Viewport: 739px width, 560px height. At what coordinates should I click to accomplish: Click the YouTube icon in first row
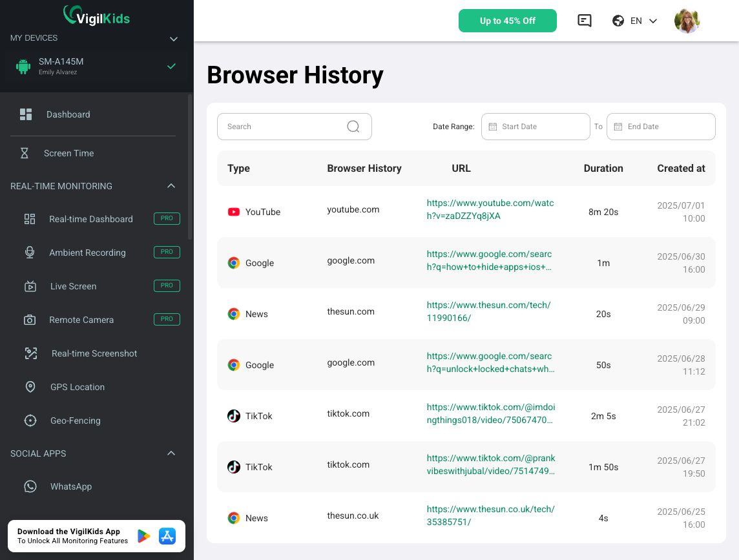click(234, 212)
